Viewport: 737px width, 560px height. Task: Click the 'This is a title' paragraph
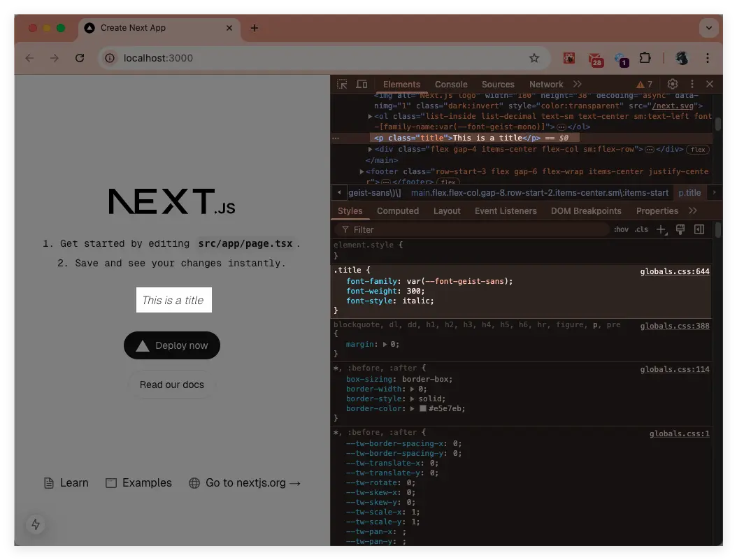(174, 300)
